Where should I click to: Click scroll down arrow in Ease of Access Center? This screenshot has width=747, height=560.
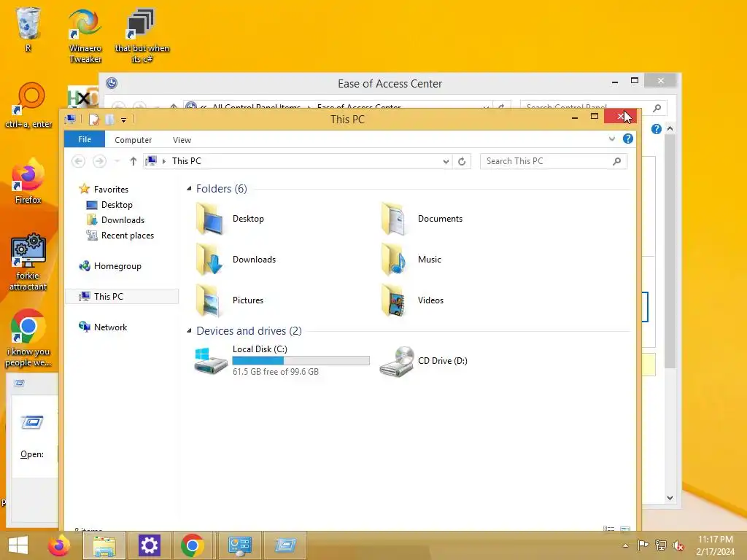(x=670, y=497)
